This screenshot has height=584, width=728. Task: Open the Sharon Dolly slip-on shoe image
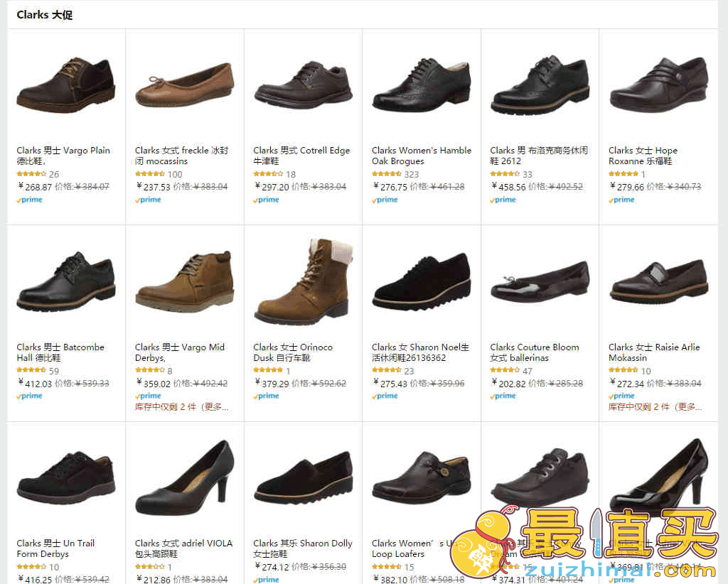[x=303, y=477]
